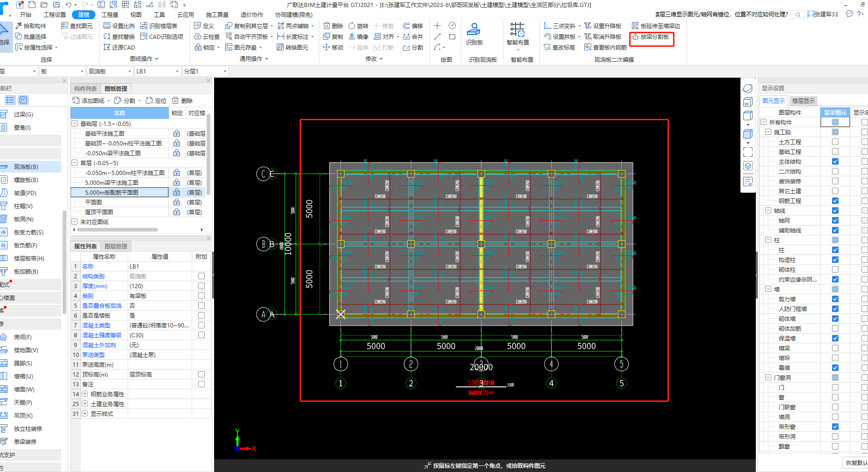Select the 镜像 tool
The height and width of the screenshot is (472, 868).
click(358, 36)
